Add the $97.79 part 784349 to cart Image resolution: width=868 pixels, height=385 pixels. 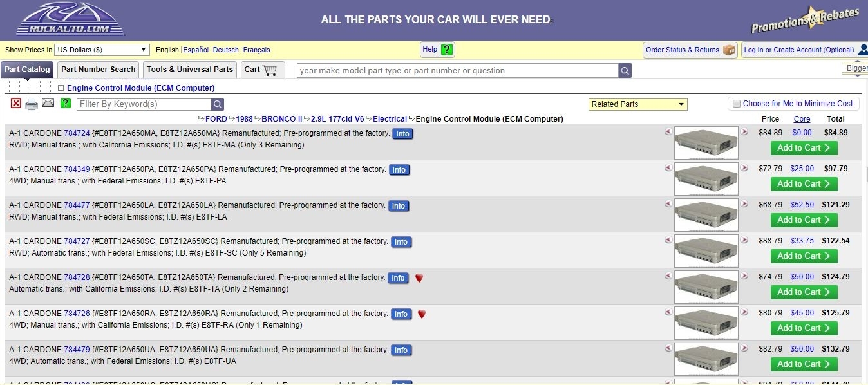pyautogui.click(x=804, y=184)
